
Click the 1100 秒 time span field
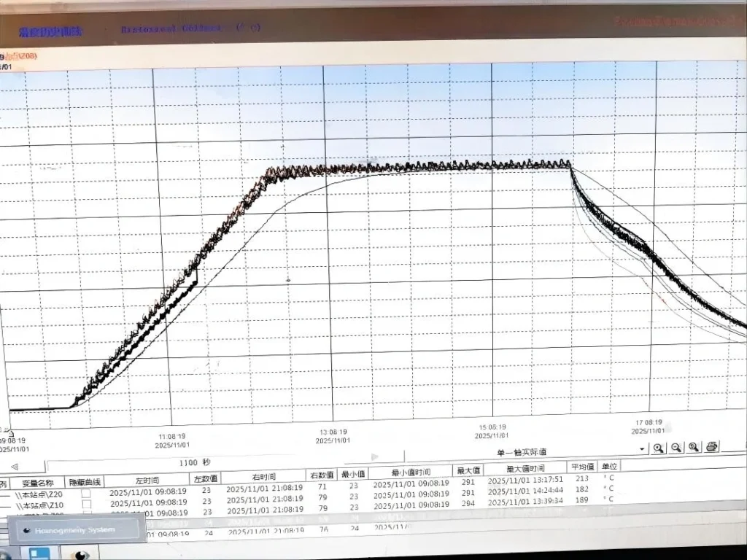coord(195,463)
